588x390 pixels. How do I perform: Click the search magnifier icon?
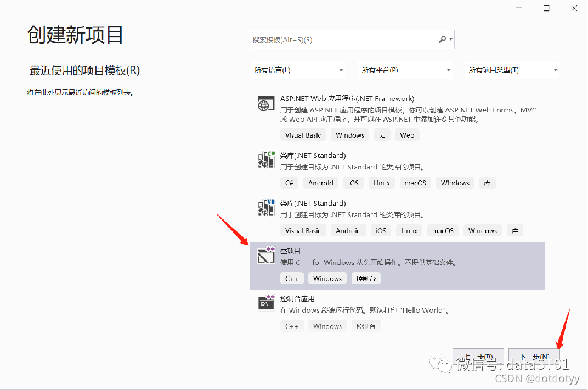click(443, 39)
